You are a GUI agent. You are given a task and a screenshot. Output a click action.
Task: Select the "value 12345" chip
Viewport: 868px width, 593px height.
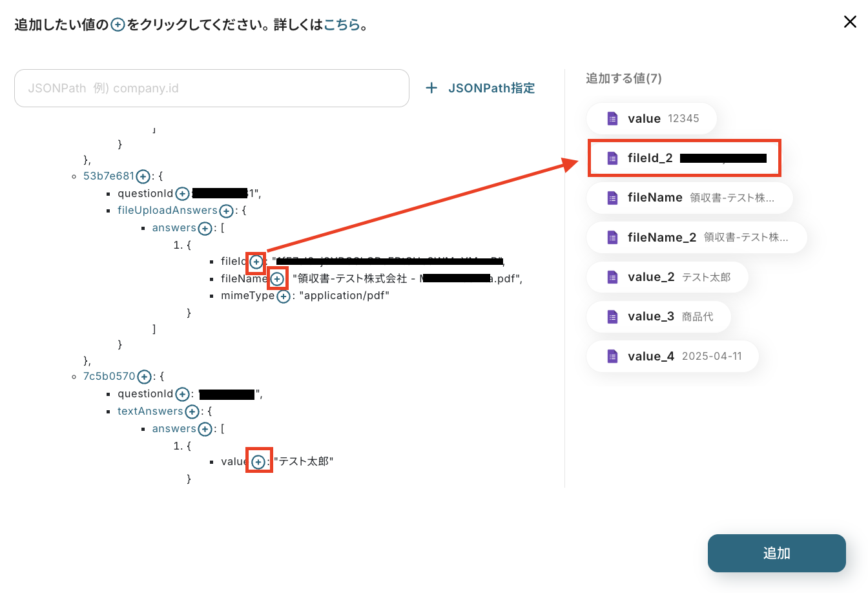click(x=652, y=119)
